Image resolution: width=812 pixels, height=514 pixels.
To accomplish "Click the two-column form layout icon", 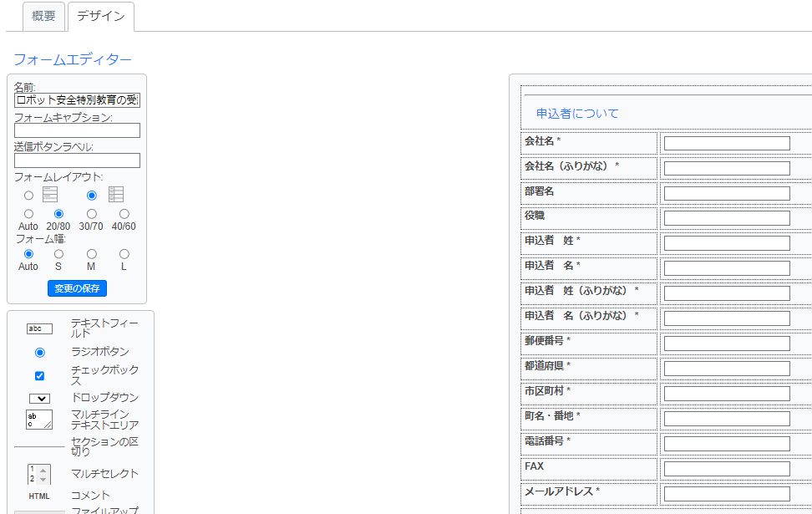I will [x=116, y=195].
